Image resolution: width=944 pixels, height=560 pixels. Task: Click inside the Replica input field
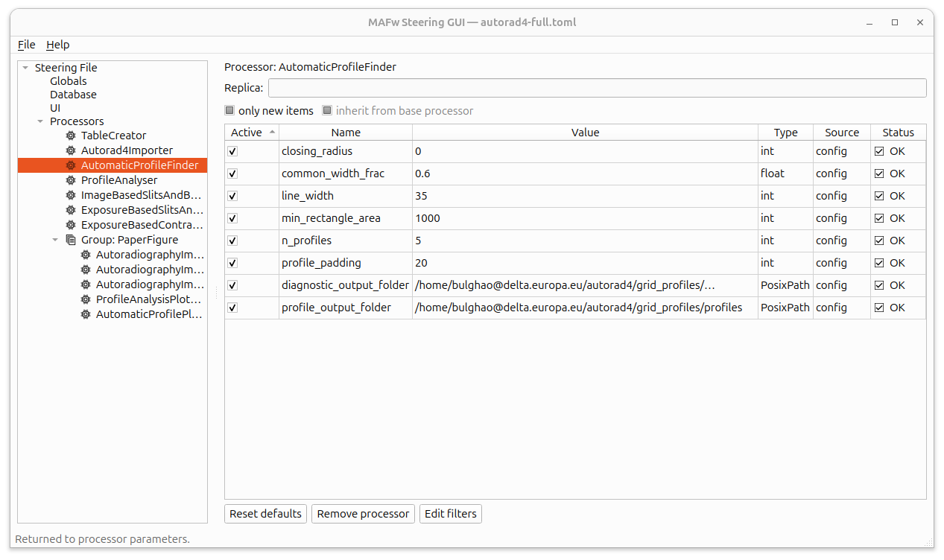(596, 87)
